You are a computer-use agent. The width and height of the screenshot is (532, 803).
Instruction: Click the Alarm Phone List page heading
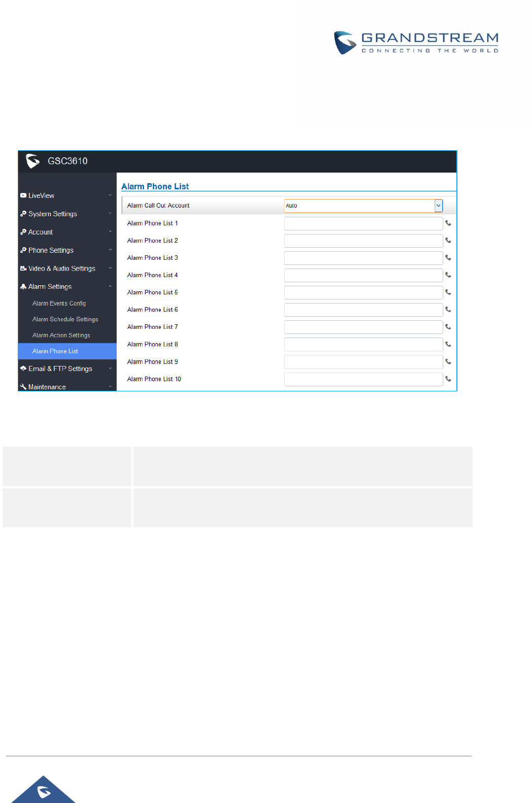155,186
